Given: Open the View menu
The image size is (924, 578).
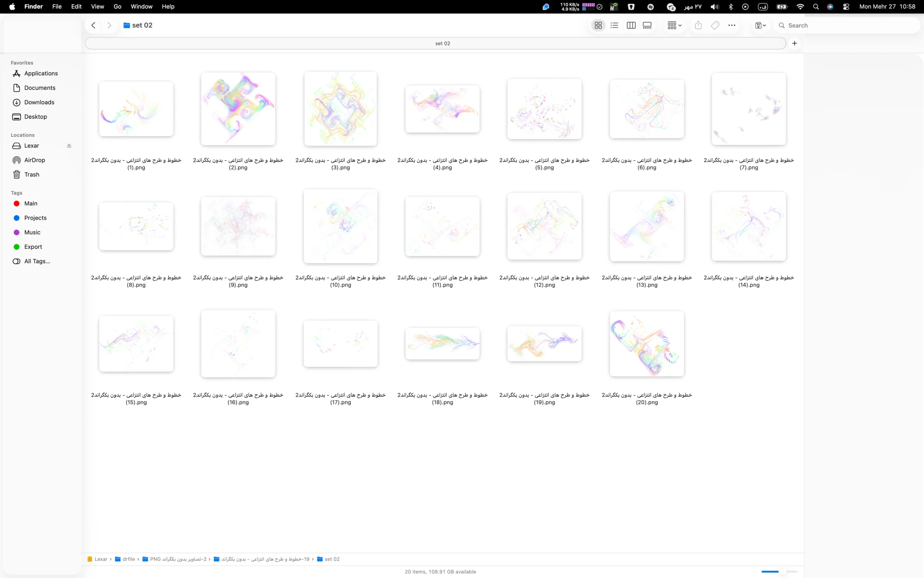Looking at the screenshot, I should coord(97,7).
